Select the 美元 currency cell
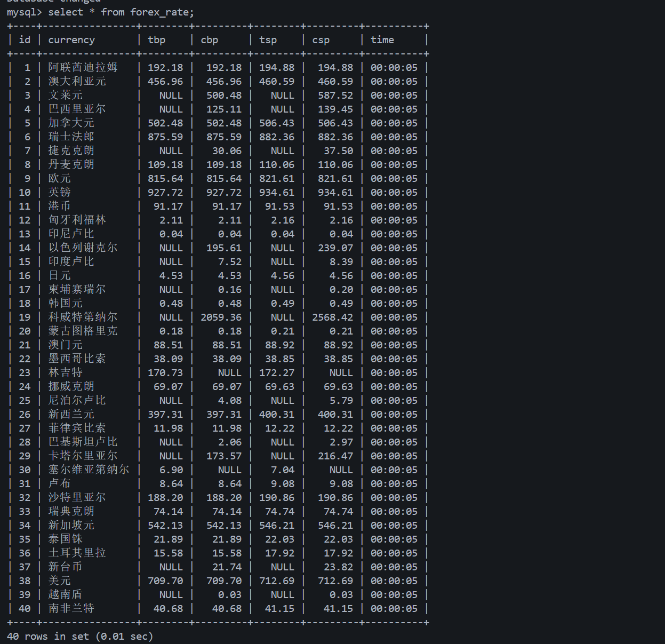 [x=60, y=581]
